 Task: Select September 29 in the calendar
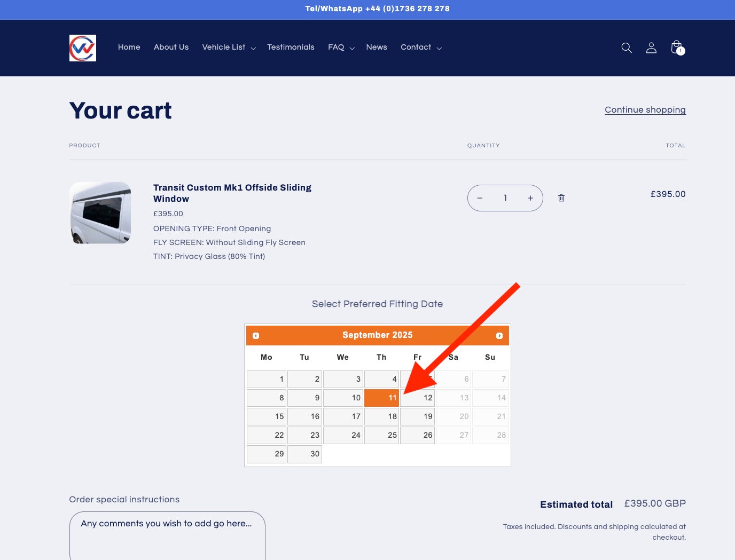267,454
